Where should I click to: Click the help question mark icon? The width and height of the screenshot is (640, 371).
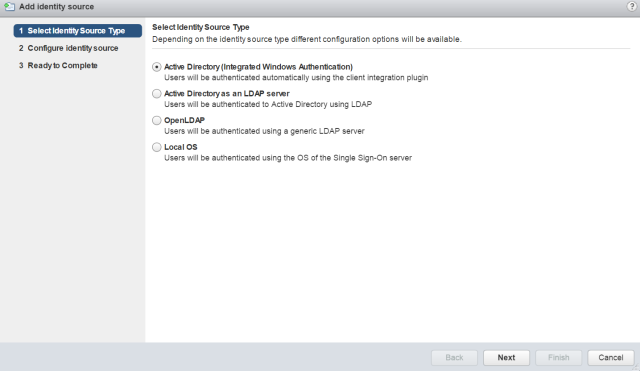click(631, 6)
